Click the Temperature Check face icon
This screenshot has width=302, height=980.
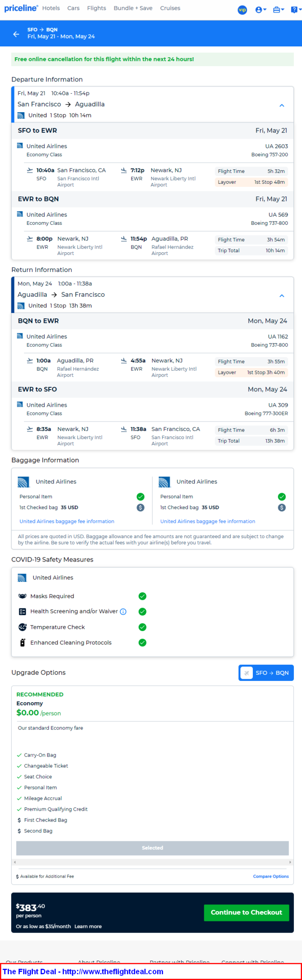[23, 627]
